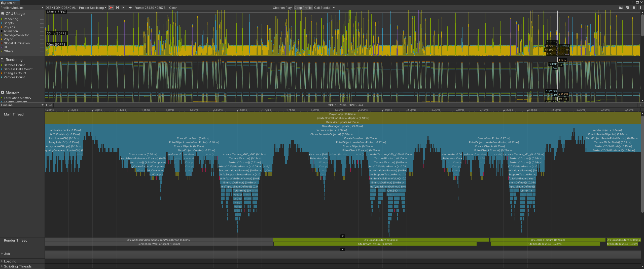Viewport: 644px width, 269px height.
Task: Expand the Scripting Threads group
Action: point(2,266)
